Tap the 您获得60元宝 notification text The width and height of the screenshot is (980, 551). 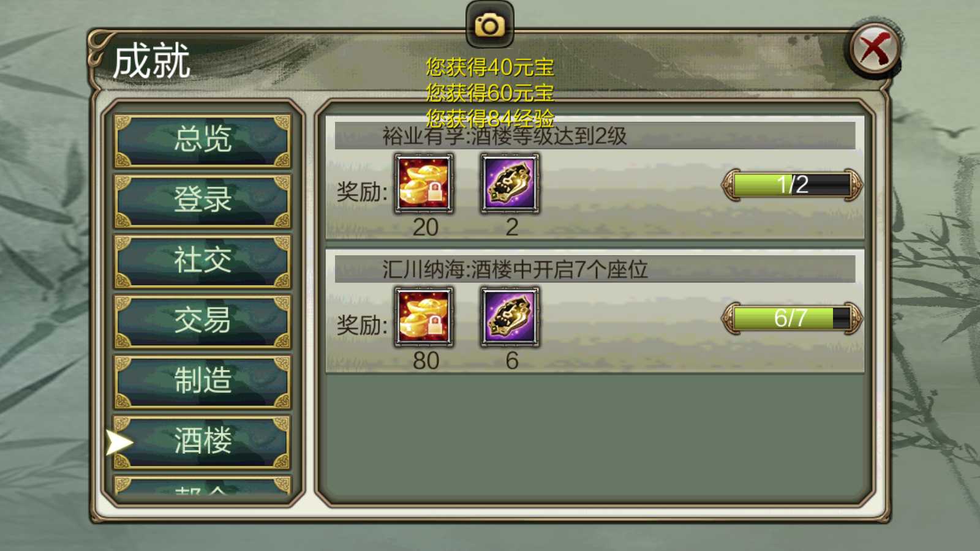coord(489,92)
